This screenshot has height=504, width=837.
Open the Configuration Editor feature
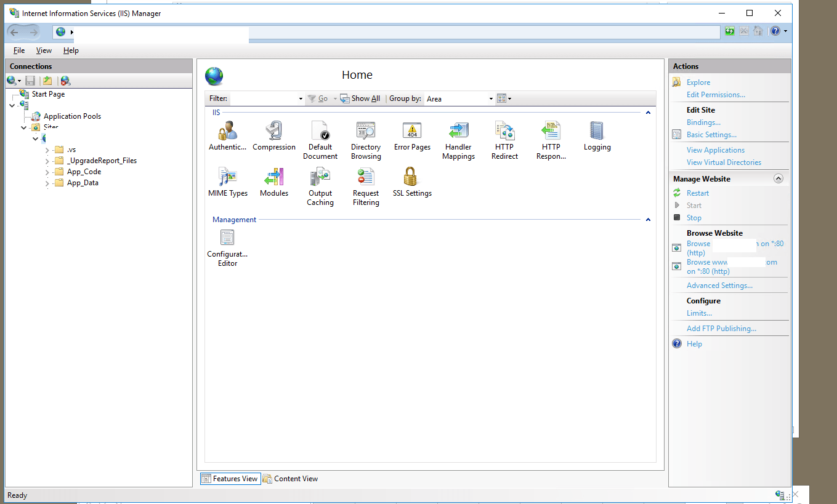[x=227, y=247]
